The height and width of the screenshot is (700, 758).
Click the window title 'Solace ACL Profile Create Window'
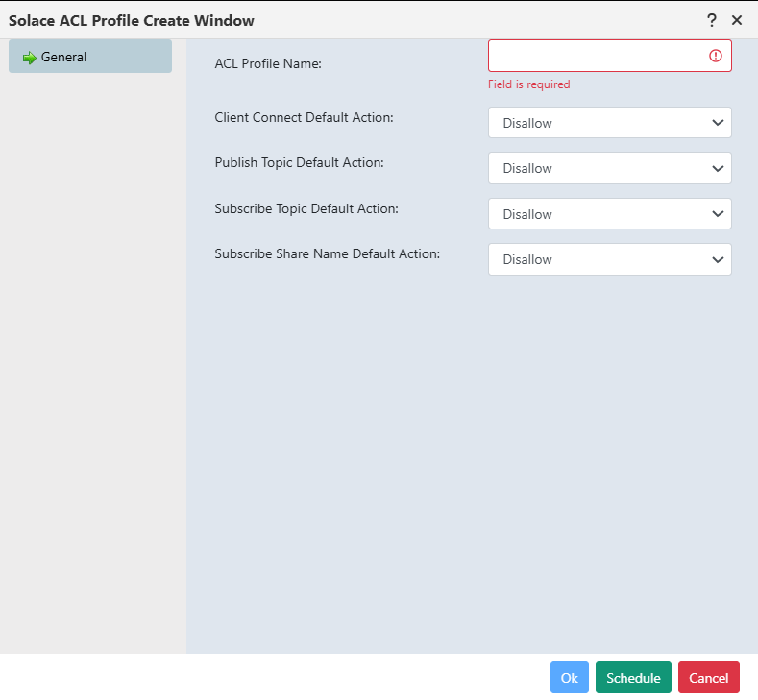click(132, 21)
